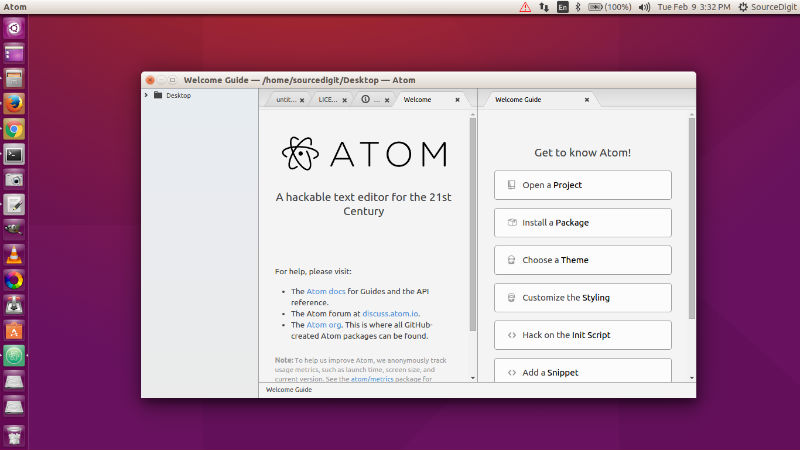Open the discuss.atom.io link
Image resolution: width=800 pixels, height=450 pixels.
[390, 314]
